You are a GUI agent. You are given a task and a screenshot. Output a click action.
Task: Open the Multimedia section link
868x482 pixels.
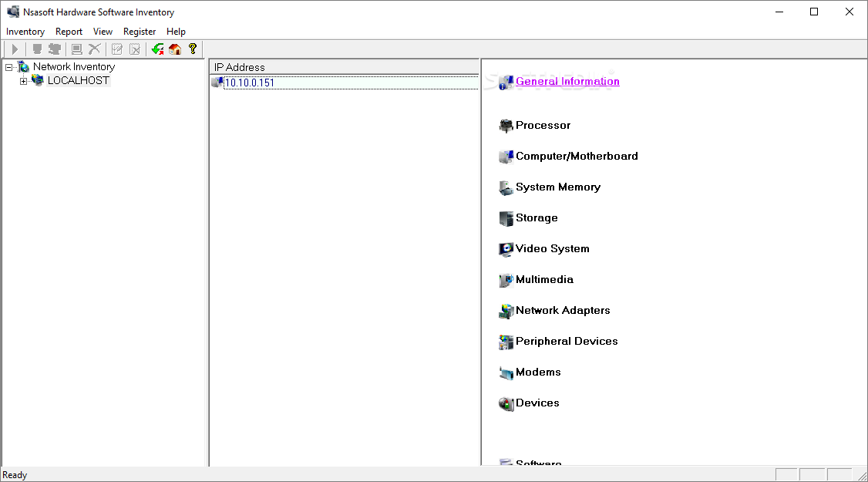[544, 279]
